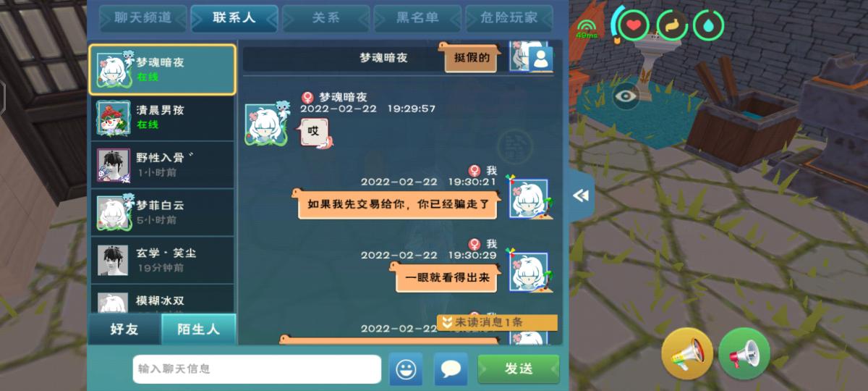Switch to 好友 friends list
Viewport: 868px width, 391px height.
coord(124,329)
